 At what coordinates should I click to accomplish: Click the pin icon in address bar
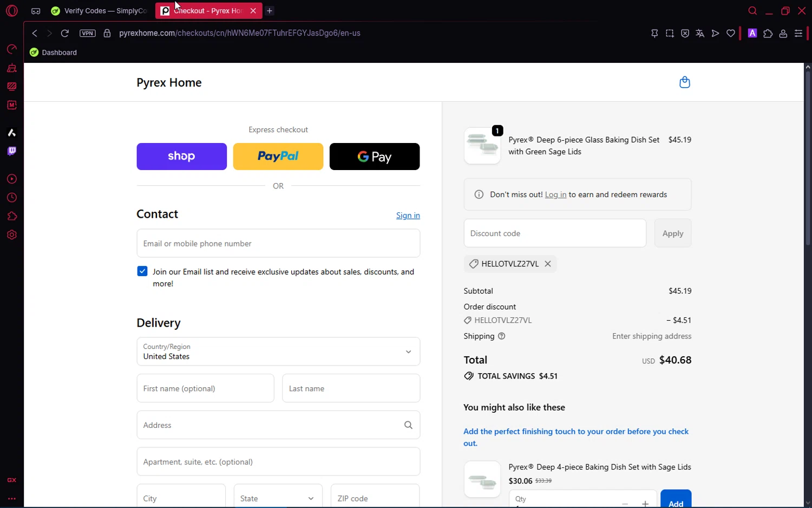pyautogui.click(x=654, y=34)
